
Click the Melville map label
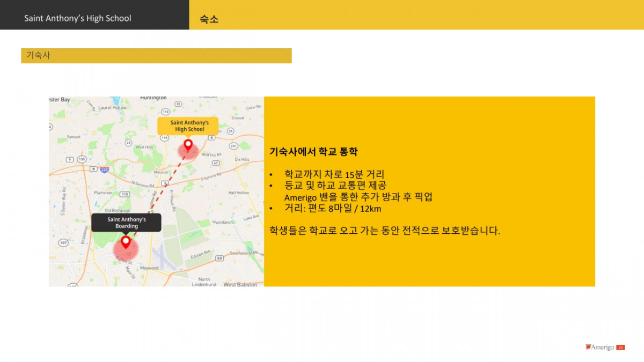tap(162, 172)
